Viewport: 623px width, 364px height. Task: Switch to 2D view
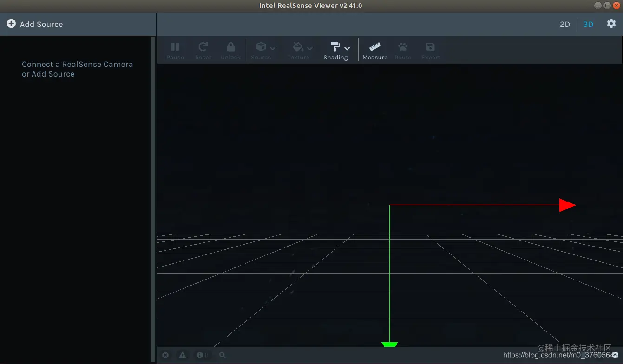click(564, 24)
